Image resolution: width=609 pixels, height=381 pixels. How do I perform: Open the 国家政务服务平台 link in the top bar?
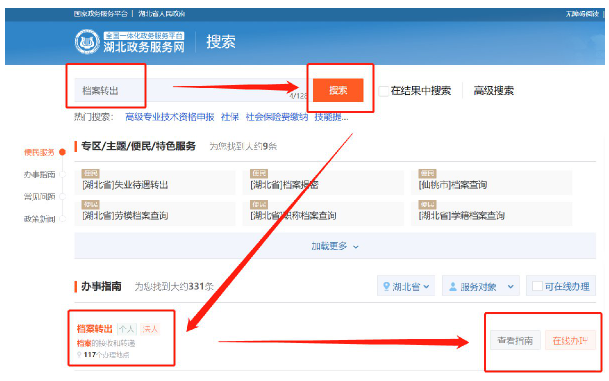click(101, 14)
